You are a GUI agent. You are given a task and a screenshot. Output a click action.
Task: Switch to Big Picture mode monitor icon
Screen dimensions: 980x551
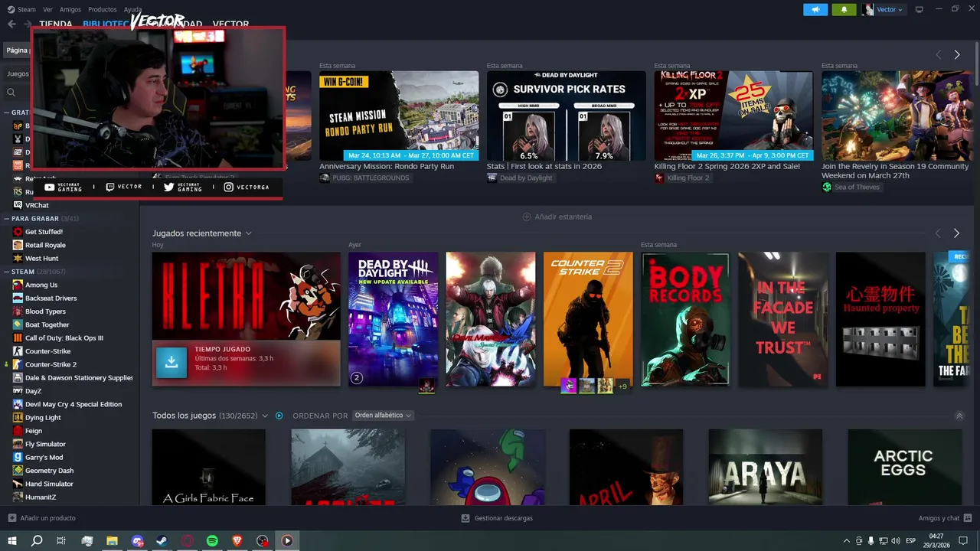click(x=920, y=9)
